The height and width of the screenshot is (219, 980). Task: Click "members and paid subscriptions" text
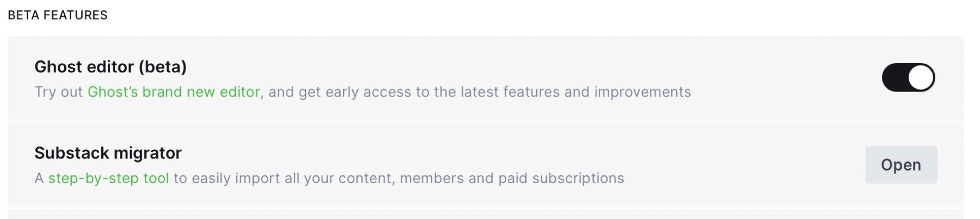click(x=512, y=178)
